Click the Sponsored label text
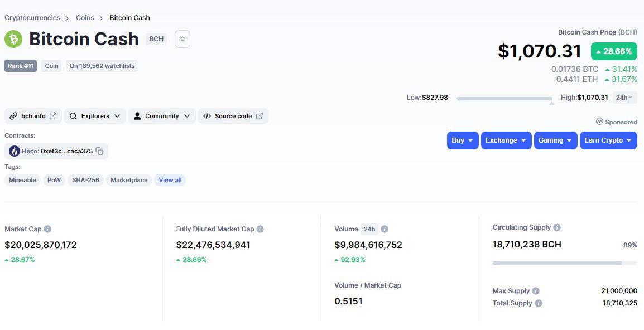 (x=621, y=122)
